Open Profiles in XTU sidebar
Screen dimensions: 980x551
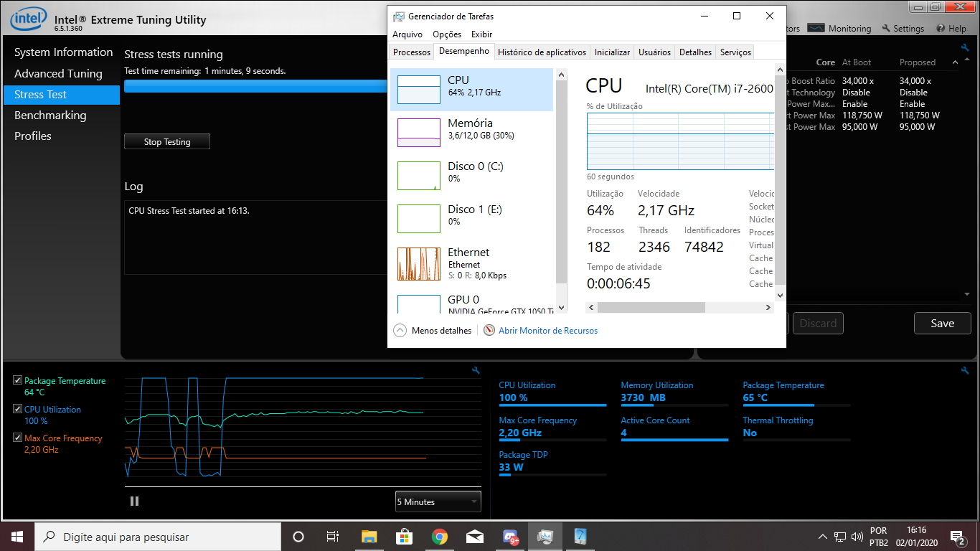[x=33, y=136]
